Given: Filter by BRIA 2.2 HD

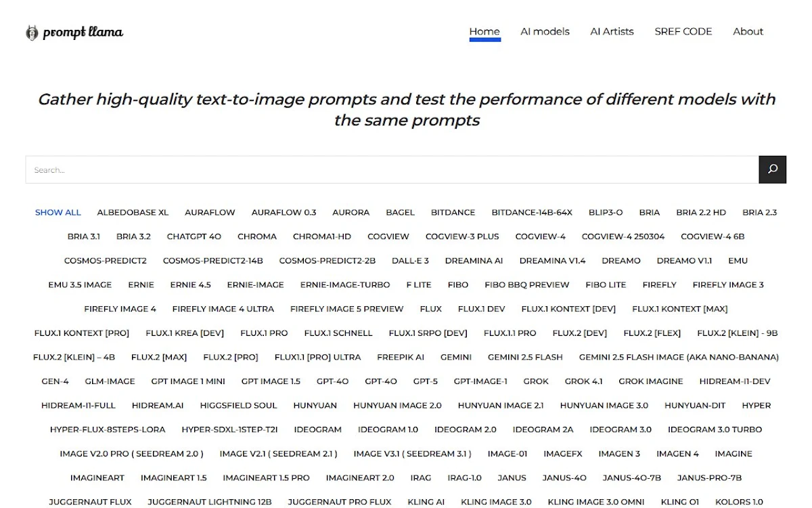Looking at the screenshot, I should click(701, 212).
